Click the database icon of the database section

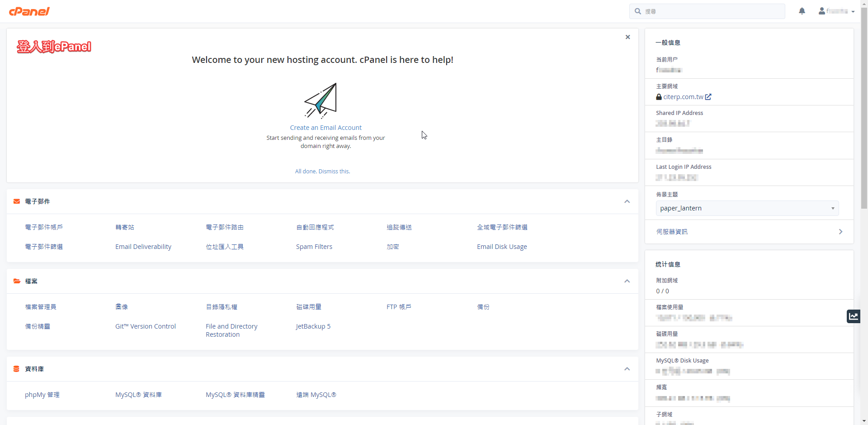[x=17, y=369]
